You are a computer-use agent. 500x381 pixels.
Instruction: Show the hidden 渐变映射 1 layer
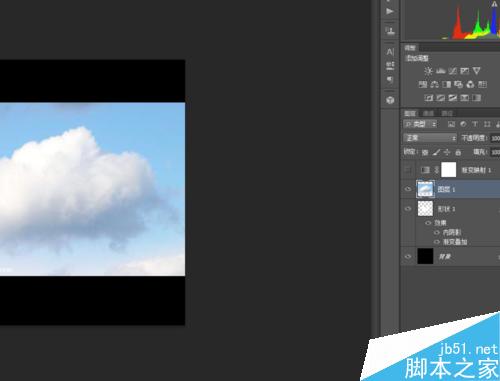click(408, 170)
